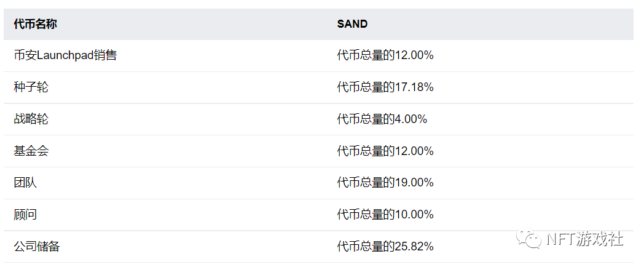
Task: Click empty space in the 团队 row
Action: (x=184, y=183)
